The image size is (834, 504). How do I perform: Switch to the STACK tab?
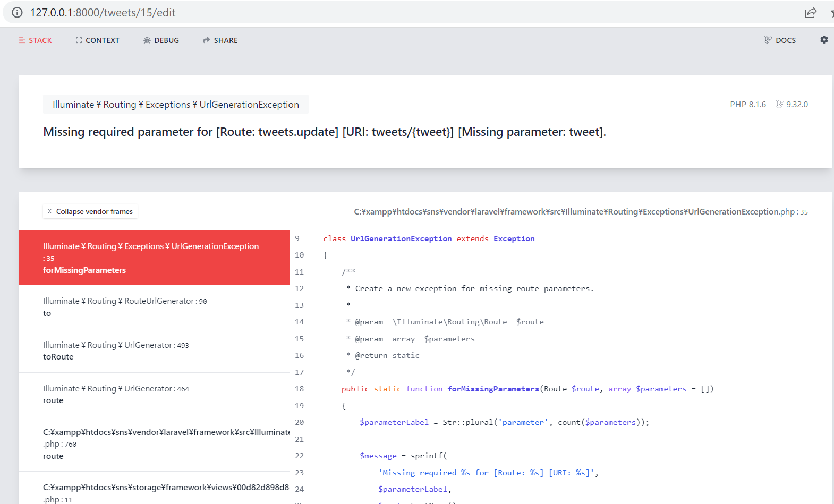[x=36, y=40]
